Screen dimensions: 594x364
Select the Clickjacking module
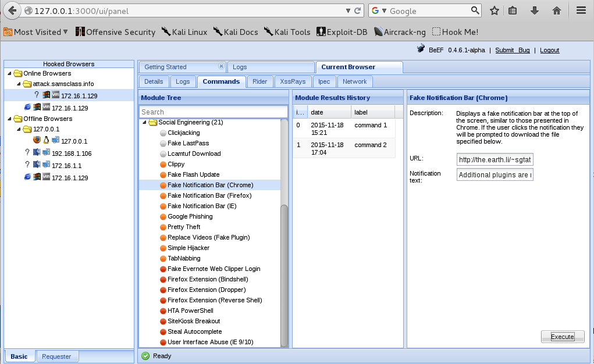[183, 133]
